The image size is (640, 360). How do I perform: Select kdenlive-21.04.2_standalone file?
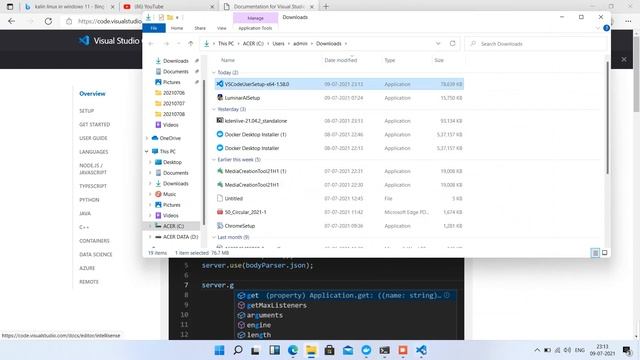click(x=339, y=121)
